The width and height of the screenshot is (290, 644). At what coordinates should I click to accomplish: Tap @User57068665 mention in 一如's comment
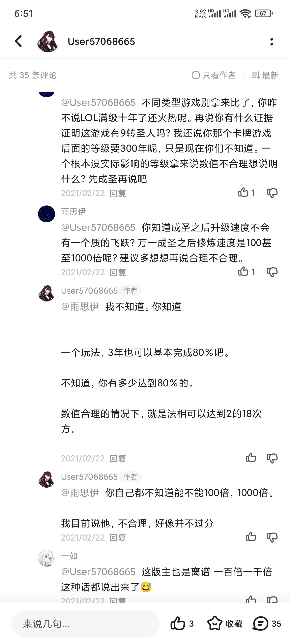98,572
